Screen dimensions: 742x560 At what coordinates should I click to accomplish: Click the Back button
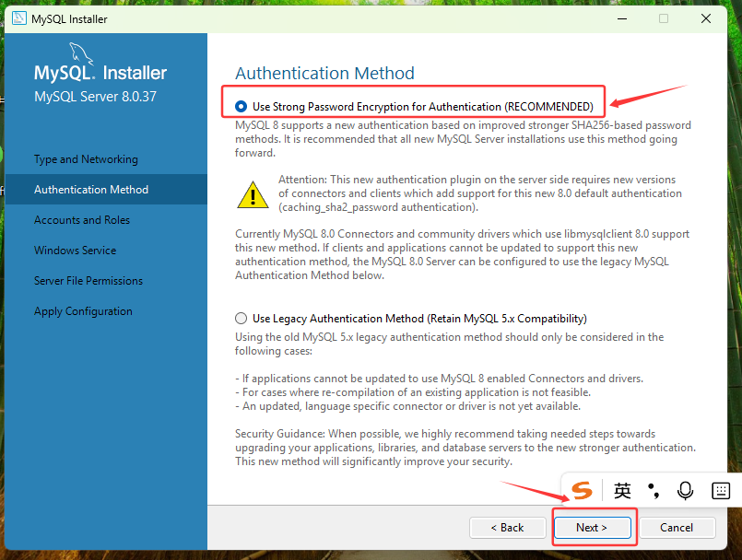(x=507, y=527)
